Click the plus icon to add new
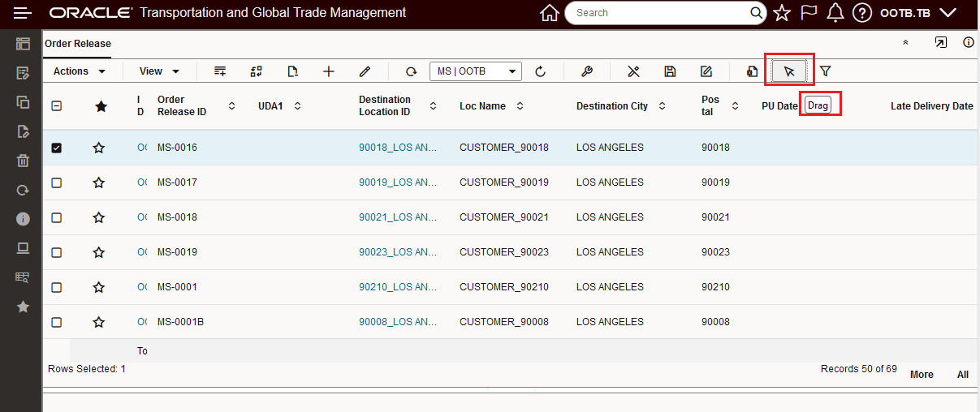The width and height of the screenshot is (980, 412). pyautogui.click(x=329, y=71)
